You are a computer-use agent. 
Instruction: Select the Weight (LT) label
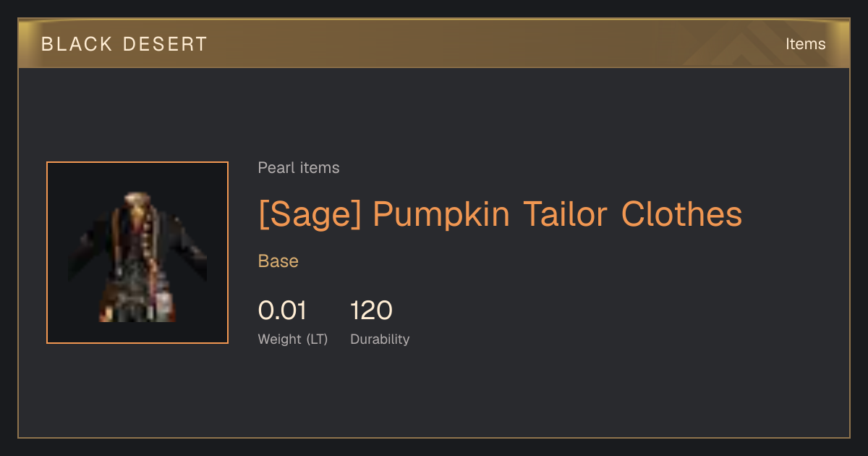pyautogui.click(x=293, y=339)
